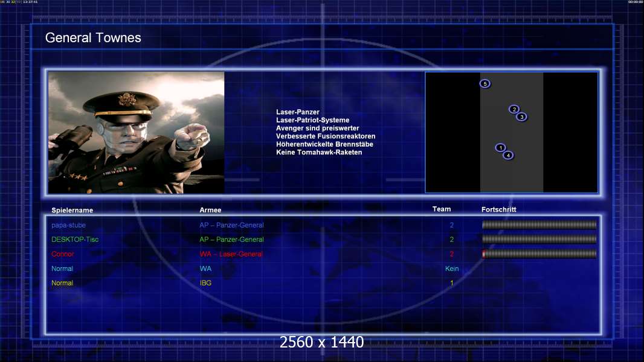The width and height of the screenshot is (644, 362).
Task: Click team 1 of yellow Normal player
Action: point(452,283)
